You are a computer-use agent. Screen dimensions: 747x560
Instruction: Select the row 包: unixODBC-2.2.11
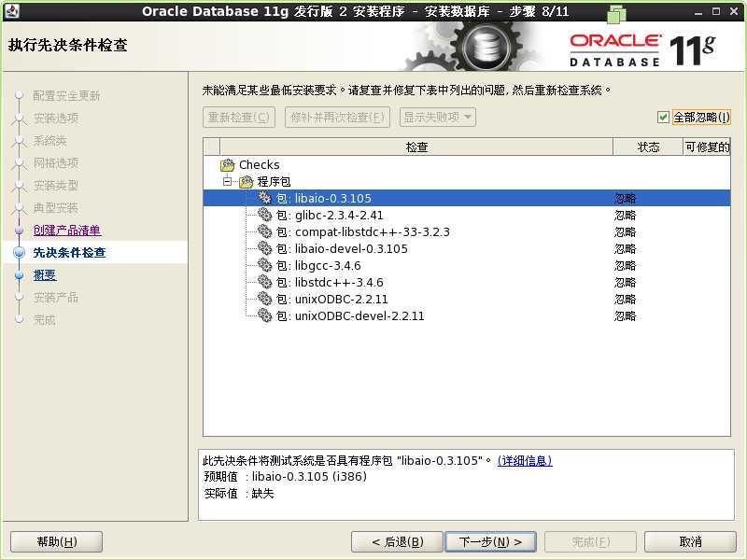click(x=467, y=299)
